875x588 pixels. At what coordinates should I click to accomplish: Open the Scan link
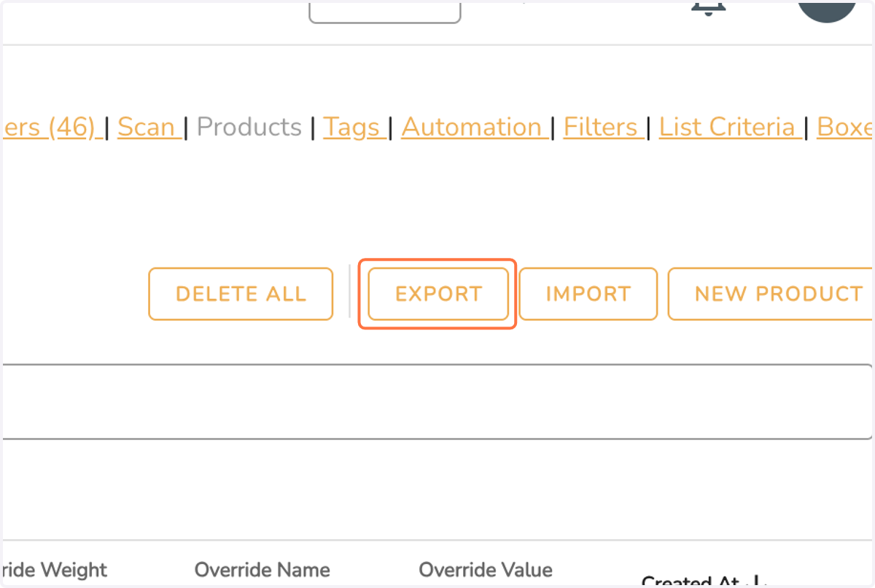[149, 127]
